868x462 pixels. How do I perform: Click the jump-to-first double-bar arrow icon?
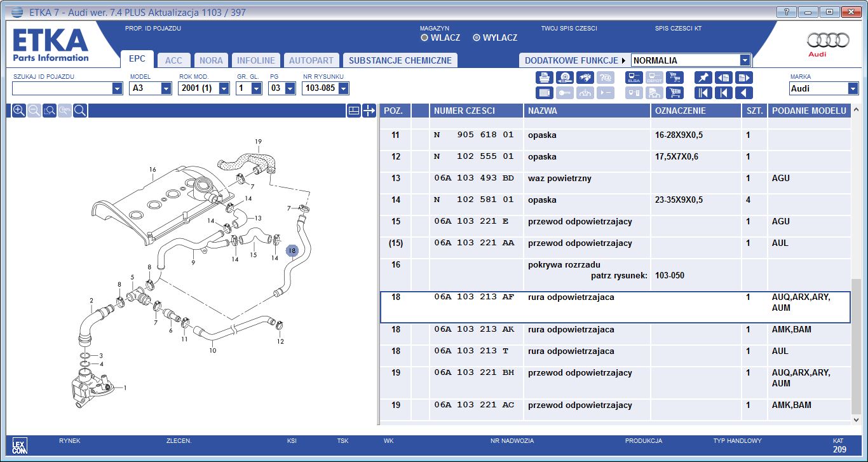pos(703,93)
